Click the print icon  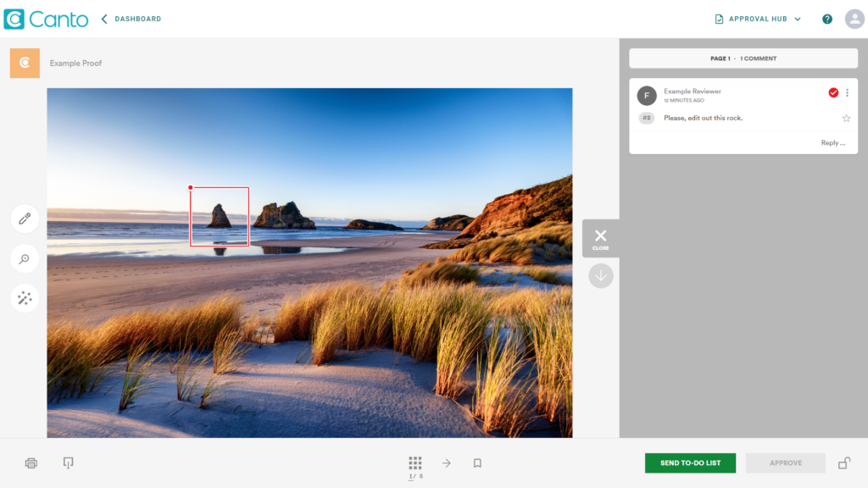[x=31, y=463]
